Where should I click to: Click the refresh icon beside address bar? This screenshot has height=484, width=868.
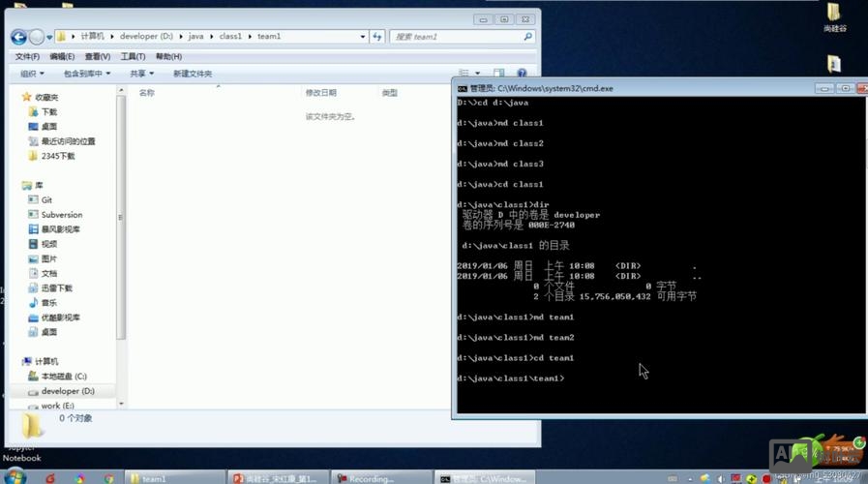pos(377,37)
